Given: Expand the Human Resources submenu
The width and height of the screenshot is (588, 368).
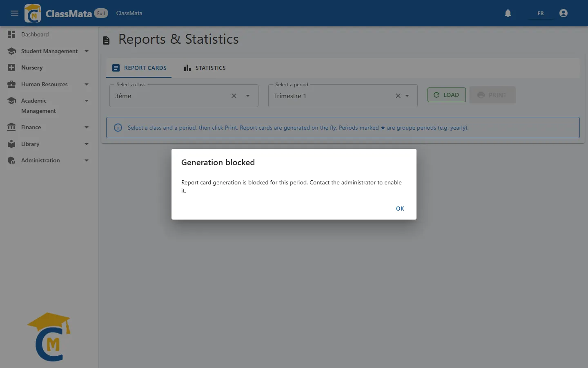Looking at the screenshot, I should pyautogui.click(x=87, y=84).
